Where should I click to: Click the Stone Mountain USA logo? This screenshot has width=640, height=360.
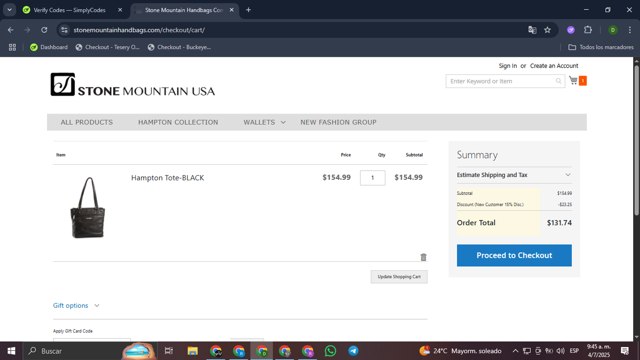133,85
